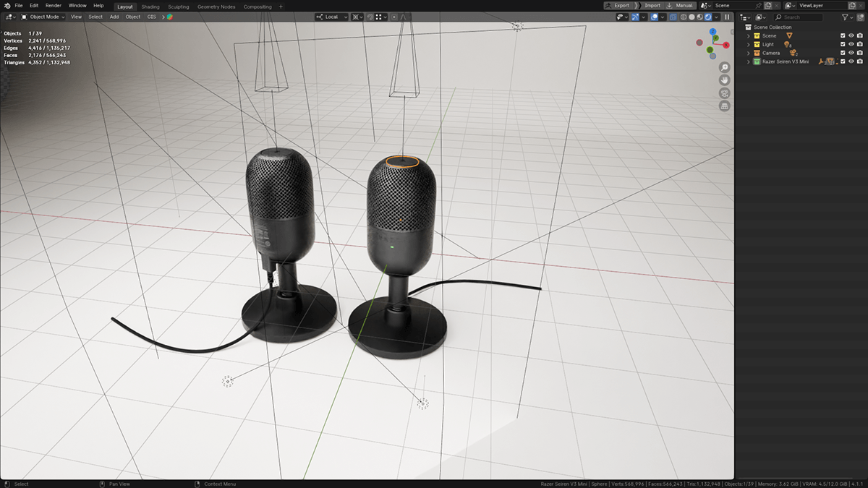Expand the Scene collection in outliner
Viewport: 868px width, 488px height.
(749, 35)
